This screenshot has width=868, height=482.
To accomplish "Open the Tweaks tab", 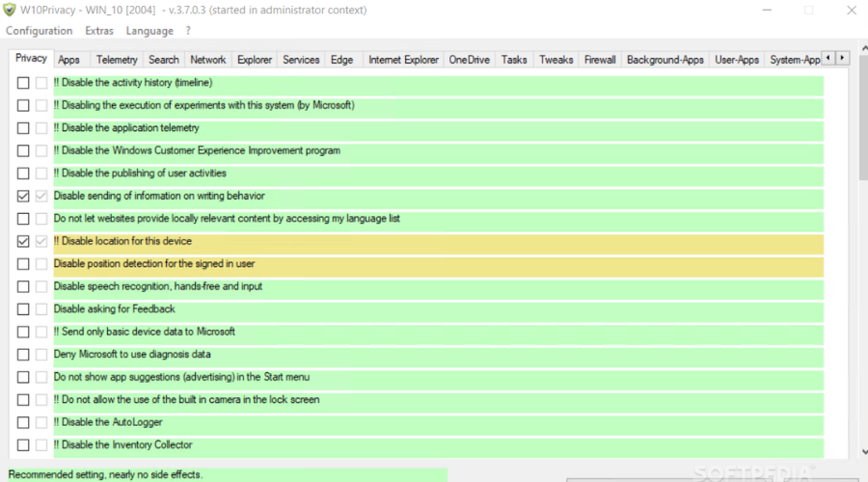I will 556,60.
